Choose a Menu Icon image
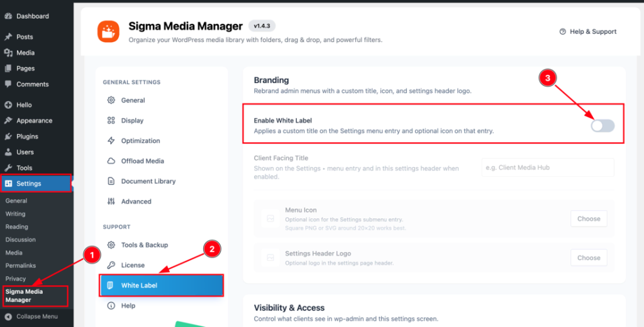The height and width of the screenshot is (327, 644). click(589, 219)
